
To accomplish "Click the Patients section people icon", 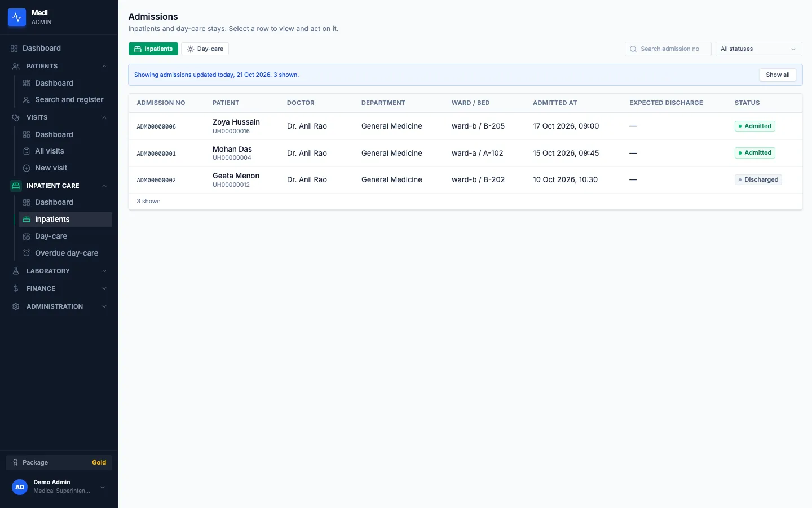I will [16, 67].
